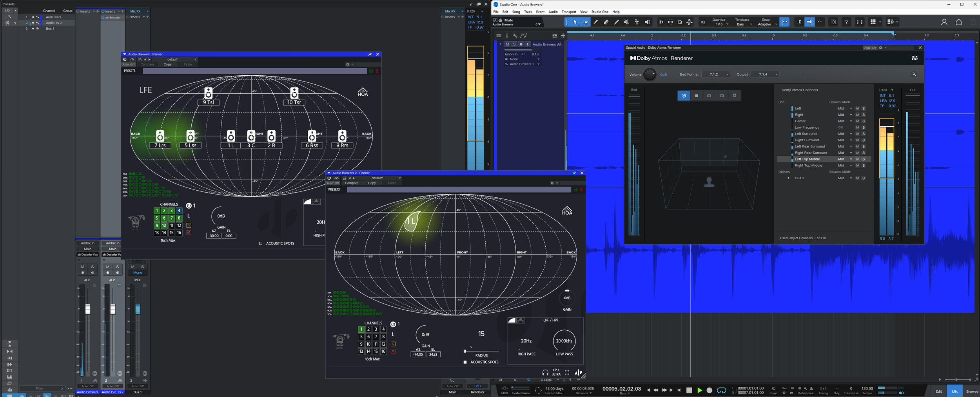
Task: Select the Bend tool
Action: click(637, 22)
